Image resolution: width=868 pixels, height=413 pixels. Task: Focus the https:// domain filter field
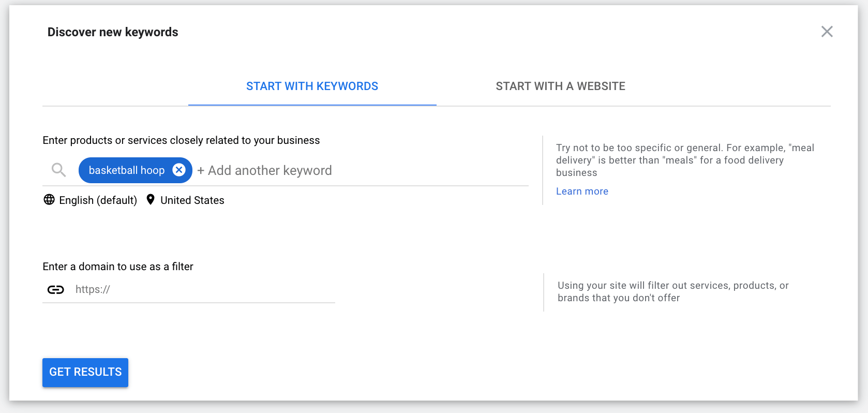(204, 289)
